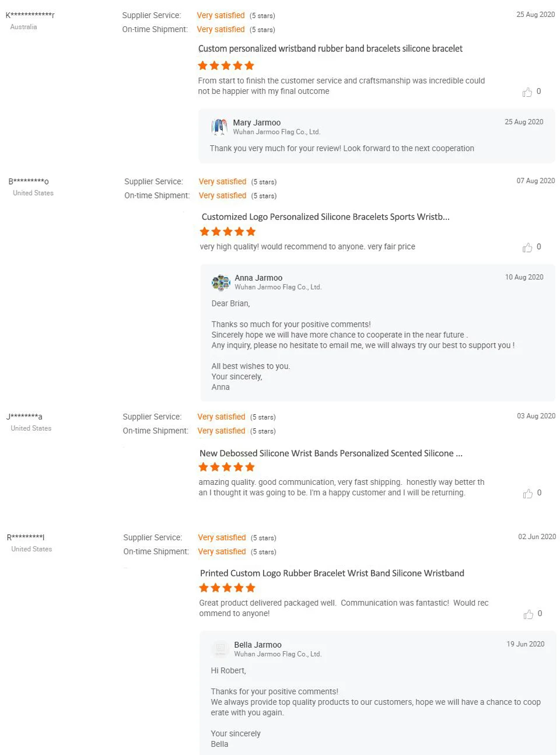Like the 'Great product delivered' review
Image resolution: width=560 pixels, height=755 pixels.
528,614
